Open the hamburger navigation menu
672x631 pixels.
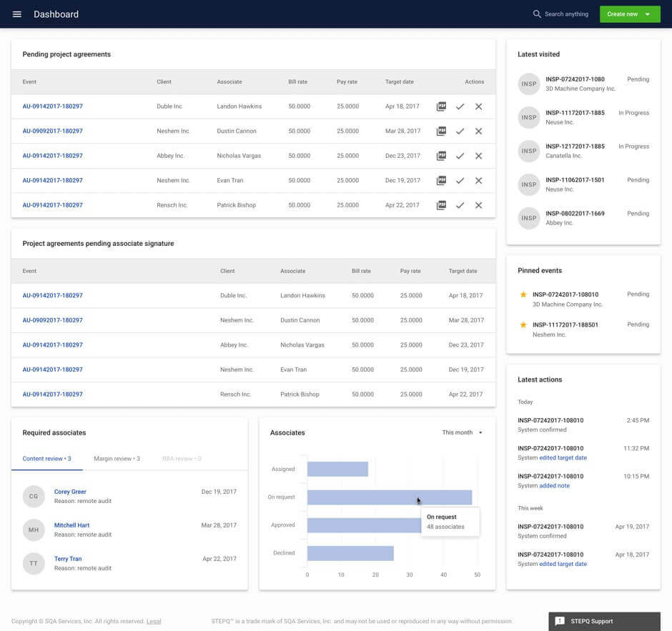[17, 14]
